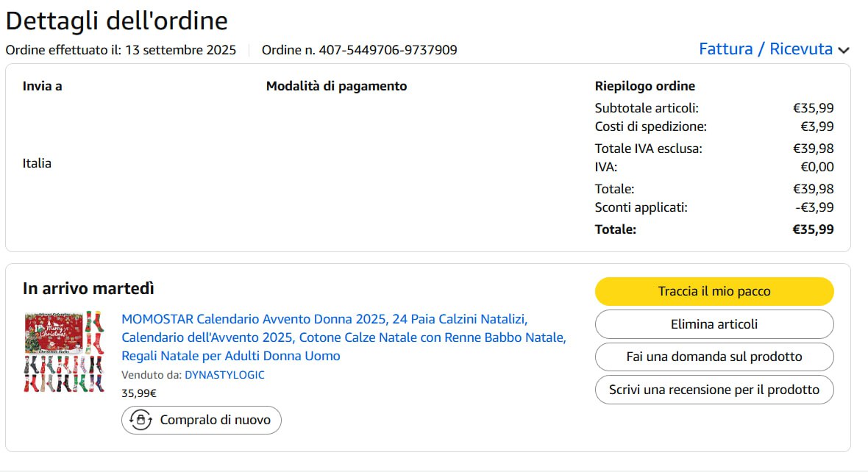Open the Fattura / Ricevuta link

765,49
